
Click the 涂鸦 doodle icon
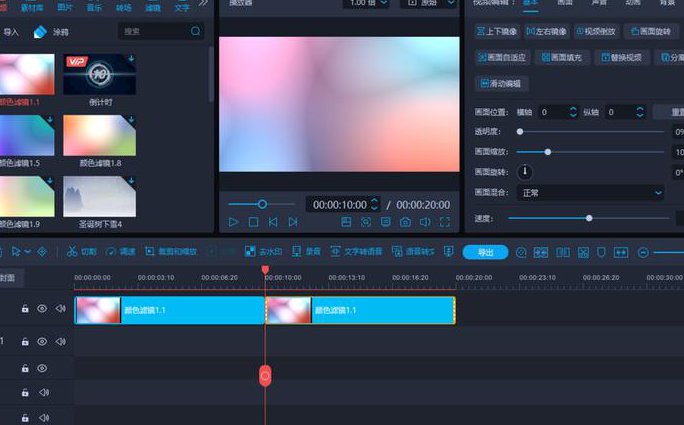[40, 32]
